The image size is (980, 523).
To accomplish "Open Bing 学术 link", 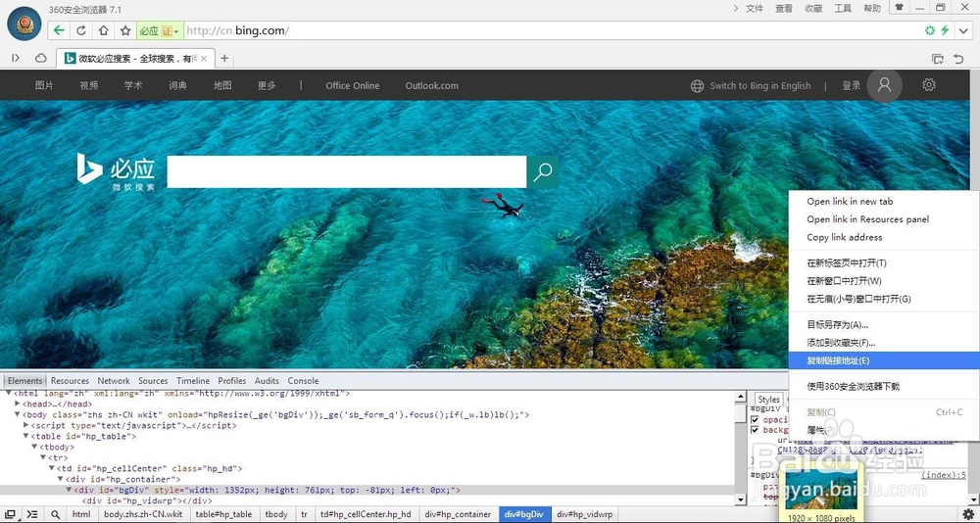I will pyautogui.click(x=133, y=85).
